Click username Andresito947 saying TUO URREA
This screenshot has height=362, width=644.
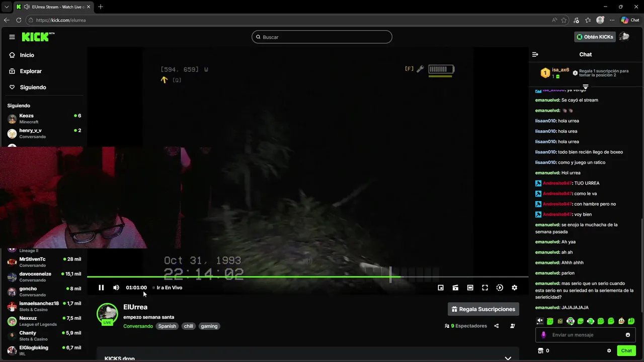(x=557, y=183)
